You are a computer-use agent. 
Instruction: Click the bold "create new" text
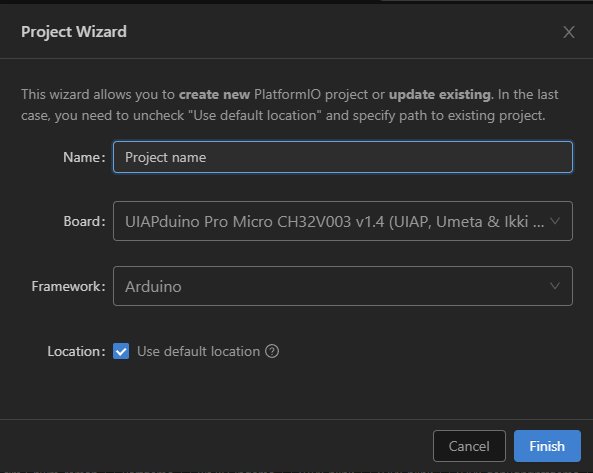click(214, 94)
